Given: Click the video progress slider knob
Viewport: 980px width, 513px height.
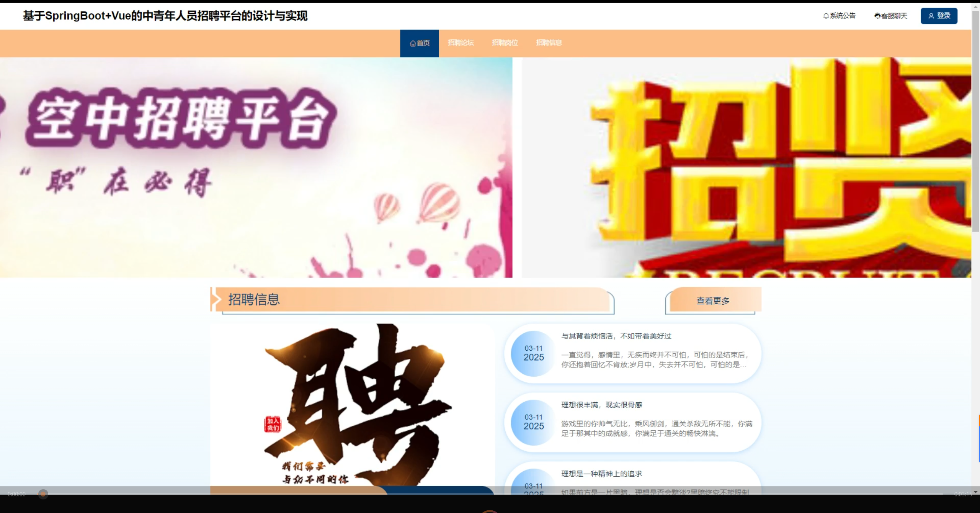Looking at the screenshot, I should [x=43, y=494].
